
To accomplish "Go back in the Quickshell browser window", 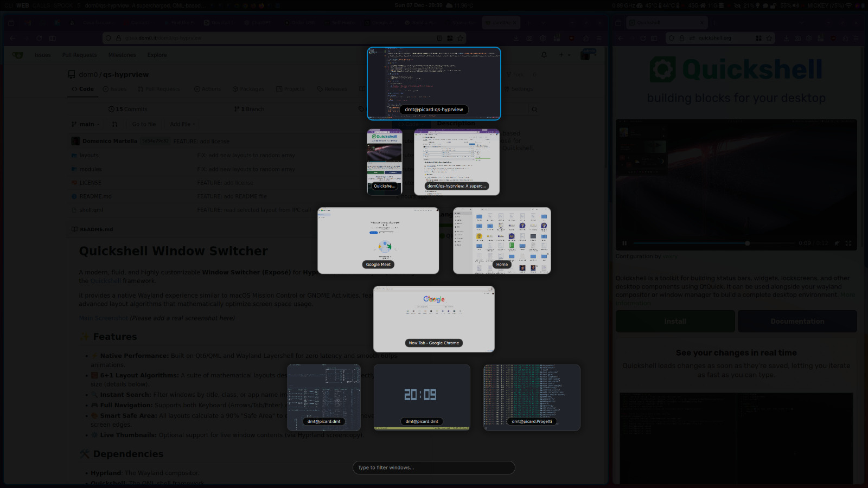I will tap(621, 38).
